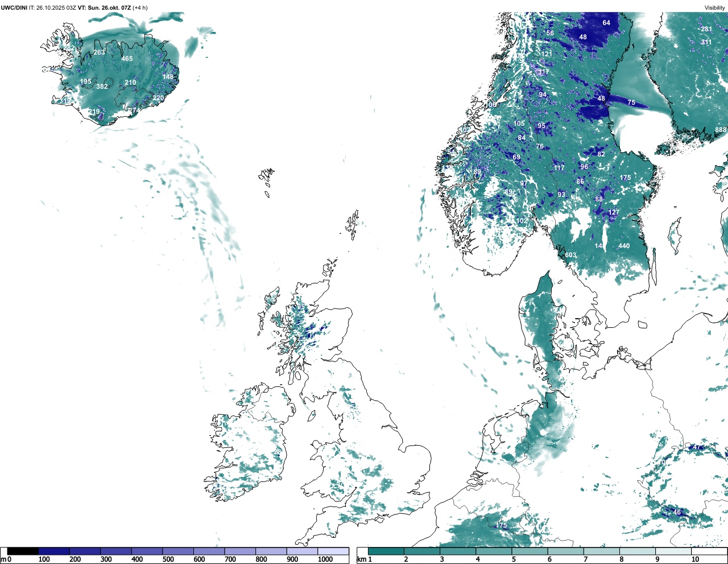Click the '86' value over Sweden
The height and width of the screenshot is (564, 728).
pyautogui.click(x=580, y=182)
